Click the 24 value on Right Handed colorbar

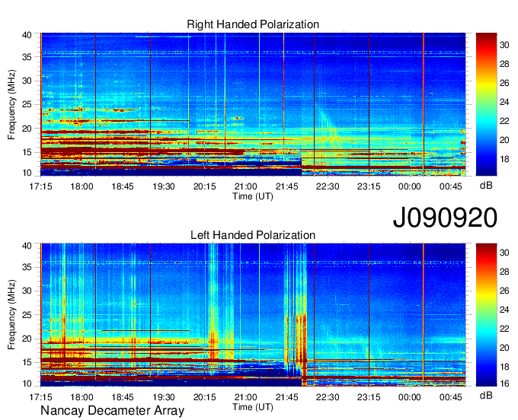click(x=504, y=102)
